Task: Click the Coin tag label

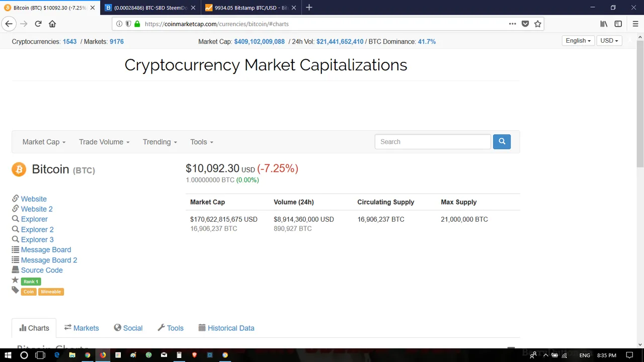Action: [x=29, y=292]
